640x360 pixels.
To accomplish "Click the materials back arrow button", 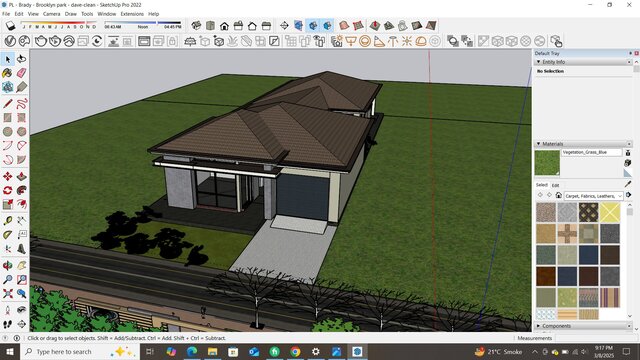I will pos(540,195).
